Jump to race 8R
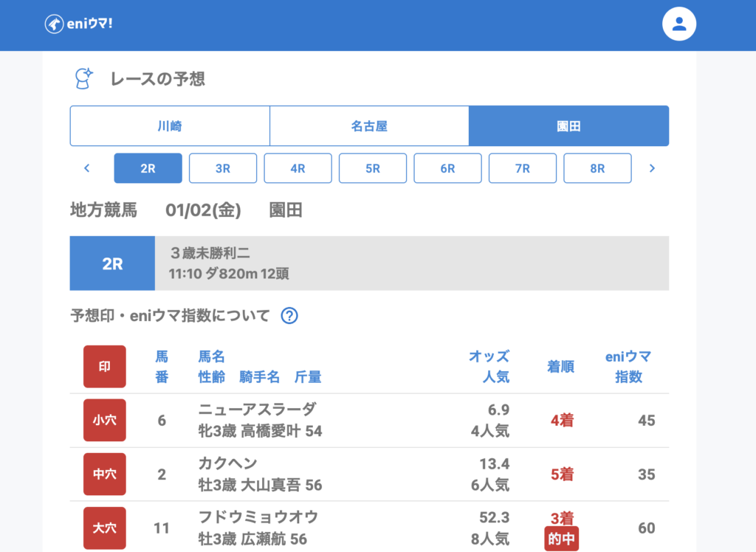756x552 pixels. point(597,168)
